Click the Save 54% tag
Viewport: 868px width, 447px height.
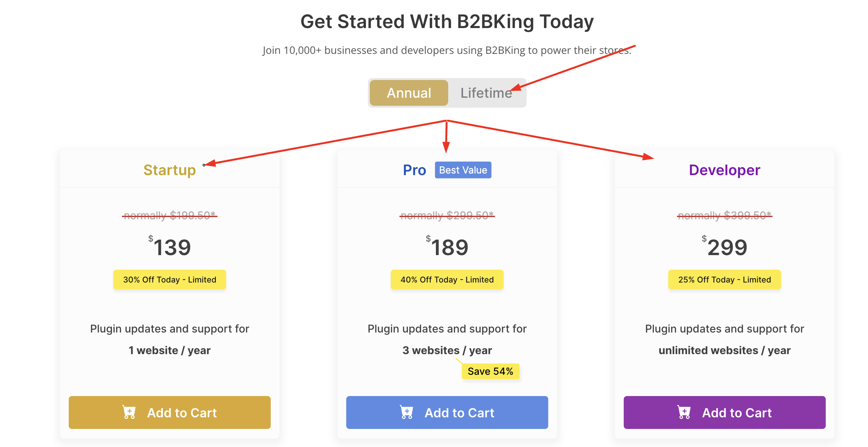click(490, 371)
